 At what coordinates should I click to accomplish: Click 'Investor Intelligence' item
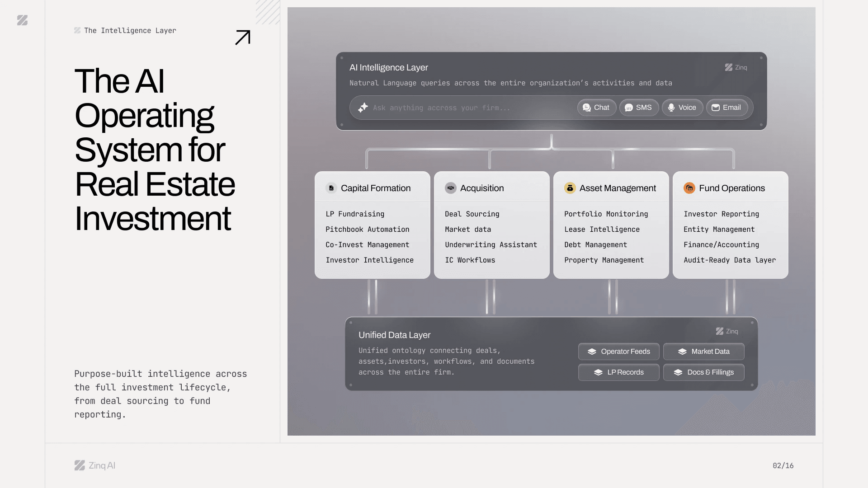coord(370,260)
